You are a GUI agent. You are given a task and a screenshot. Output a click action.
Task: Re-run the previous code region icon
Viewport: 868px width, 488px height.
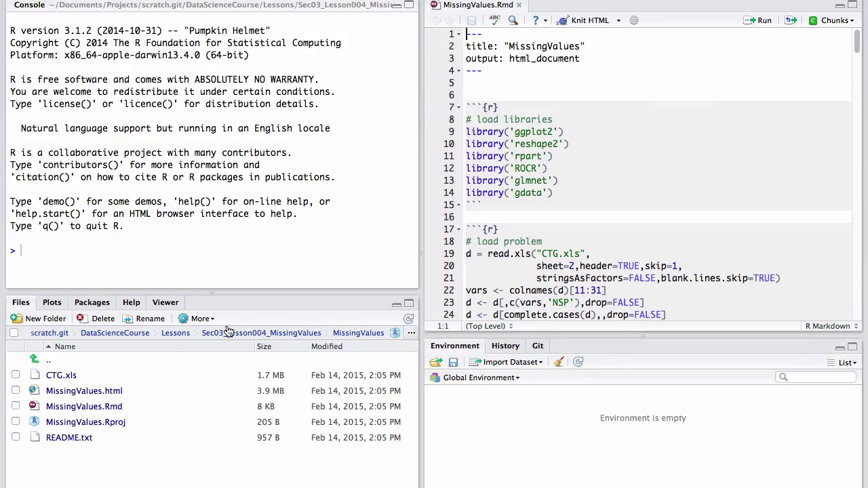[791, 20]
